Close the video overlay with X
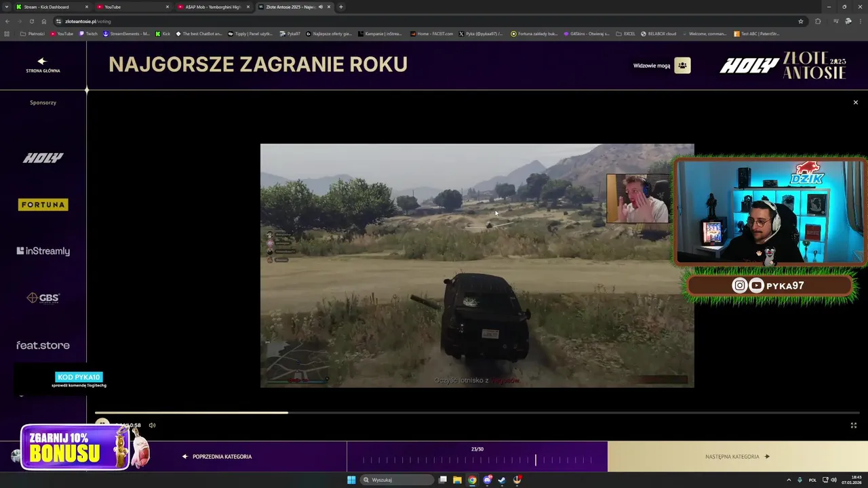This screenshot has height=488, width=868. pos(855,102)
